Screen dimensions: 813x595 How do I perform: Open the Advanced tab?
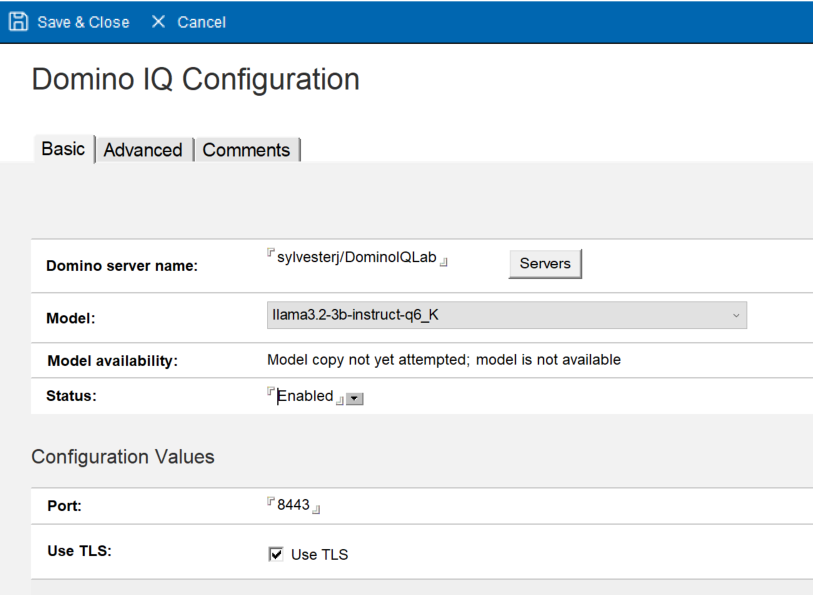click(x=143, y=150)
